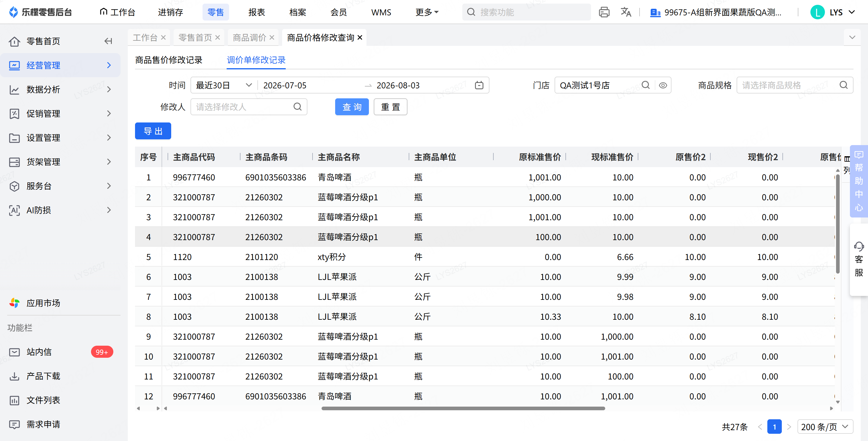The width and height of the screenshot is (868, 441).
Task: Close the 商品调价 tab
Action: (272, 37)
